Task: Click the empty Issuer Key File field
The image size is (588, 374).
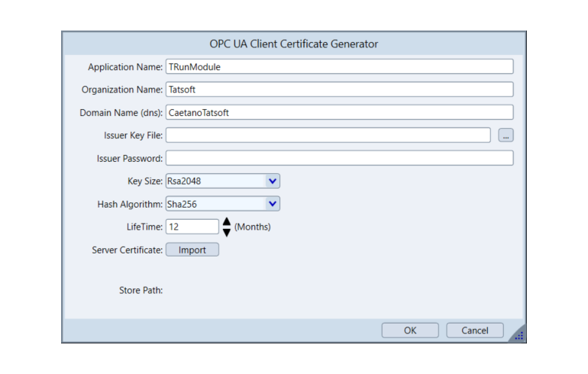Action: pos(328,135)
